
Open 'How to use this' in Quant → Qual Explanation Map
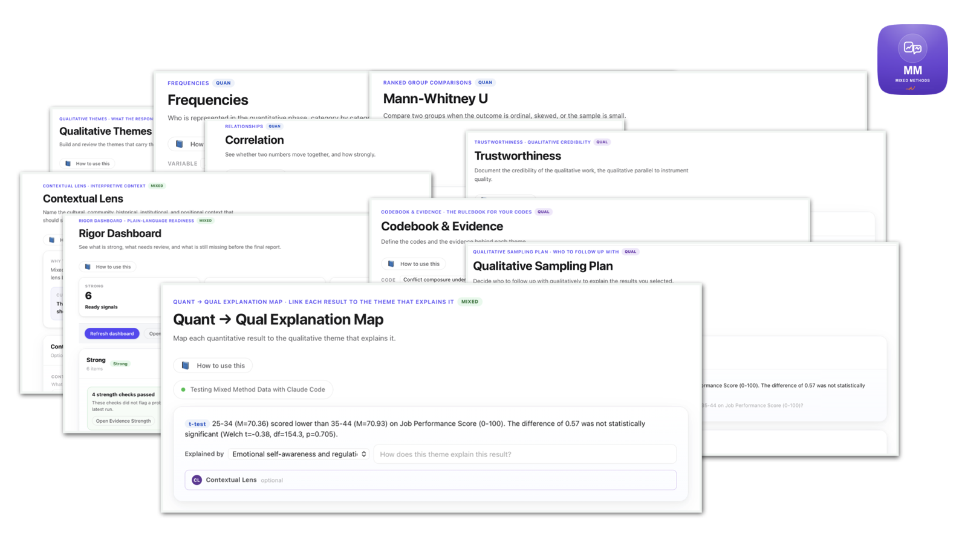point(213,365)
